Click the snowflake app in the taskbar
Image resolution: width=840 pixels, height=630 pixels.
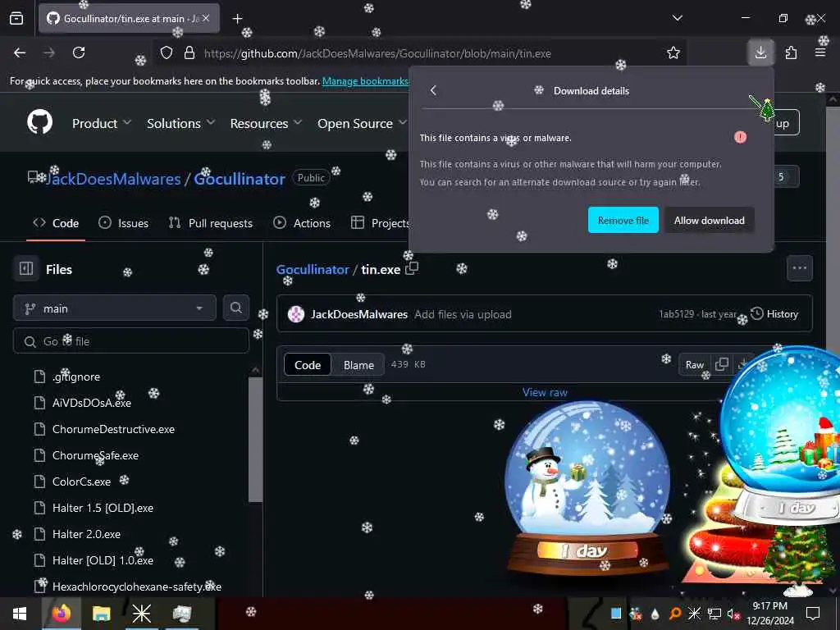141,614
